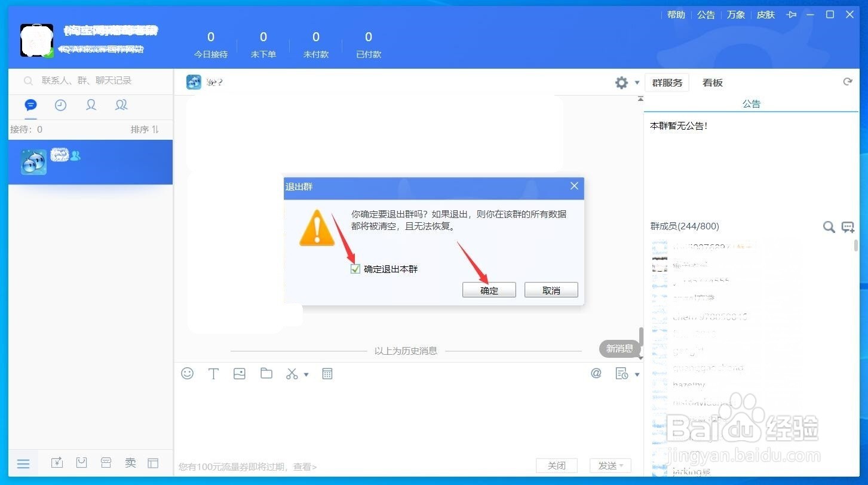Open the calculator icon in chat toolbar
Viewport: 868px width, 485px height.
327,374
